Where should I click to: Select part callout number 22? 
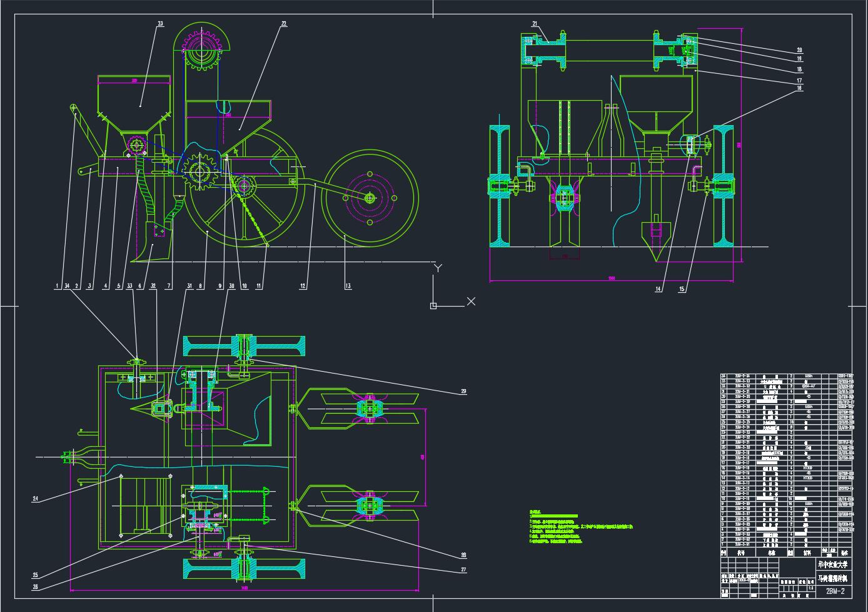(x=283, y=24)
